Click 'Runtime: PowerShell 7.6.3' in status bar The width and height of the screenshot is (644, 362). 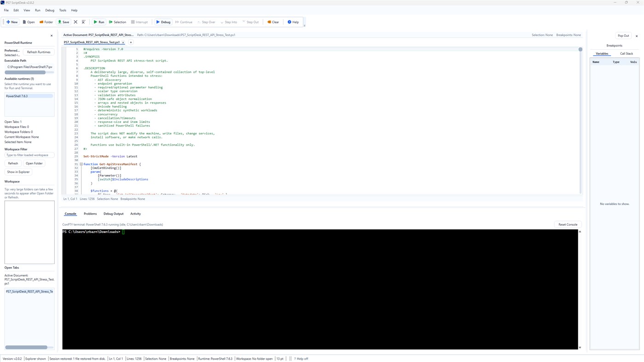point(215,359)
